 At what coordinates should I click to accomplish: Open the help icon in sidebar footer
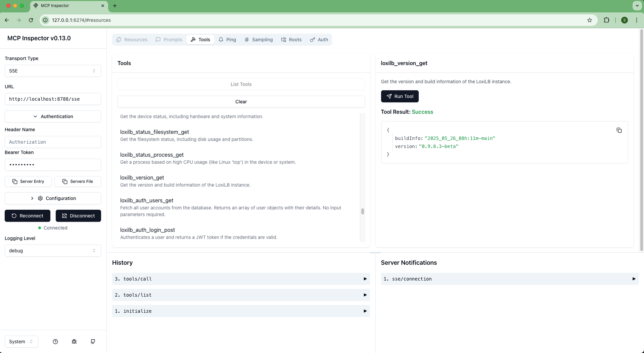55,342
